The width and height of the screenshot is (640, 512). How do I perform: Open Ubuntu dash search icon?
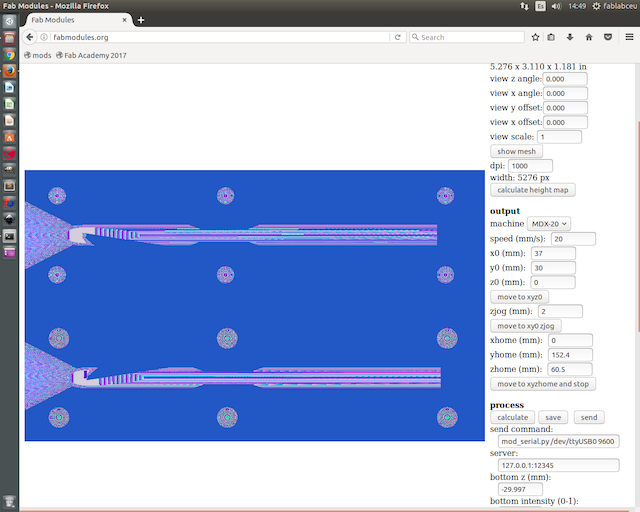(x=9, y=21)
